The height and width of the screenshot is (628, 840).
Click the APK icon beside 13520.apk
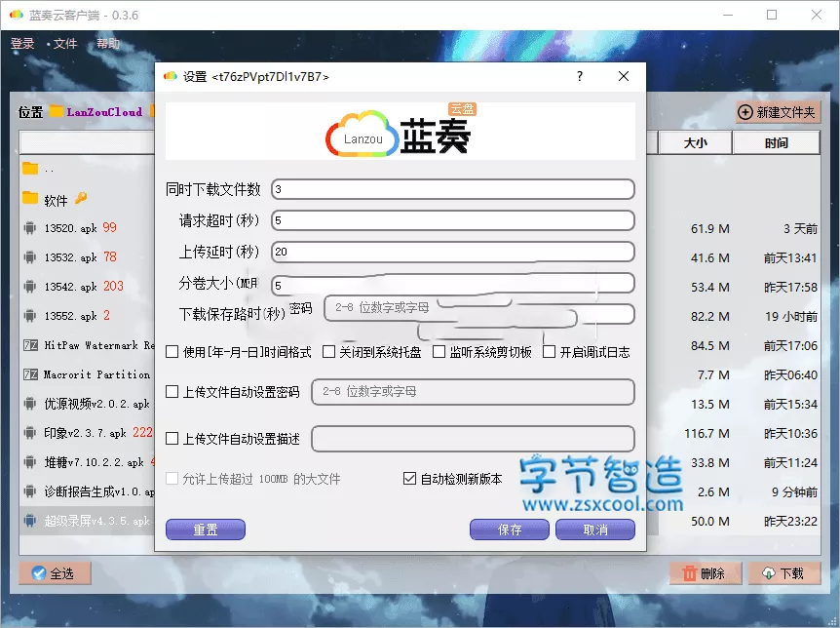click(x=30, y=228)
